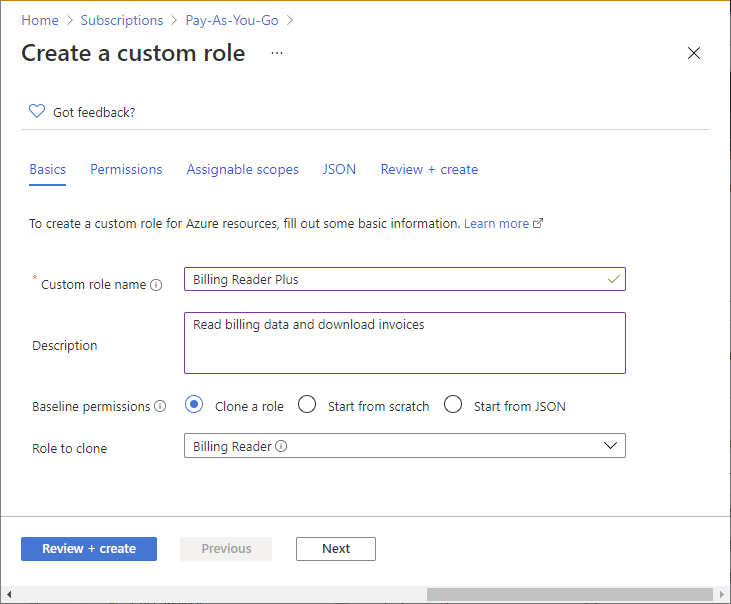Click the Custom role name info icon

tap(156, 285)
